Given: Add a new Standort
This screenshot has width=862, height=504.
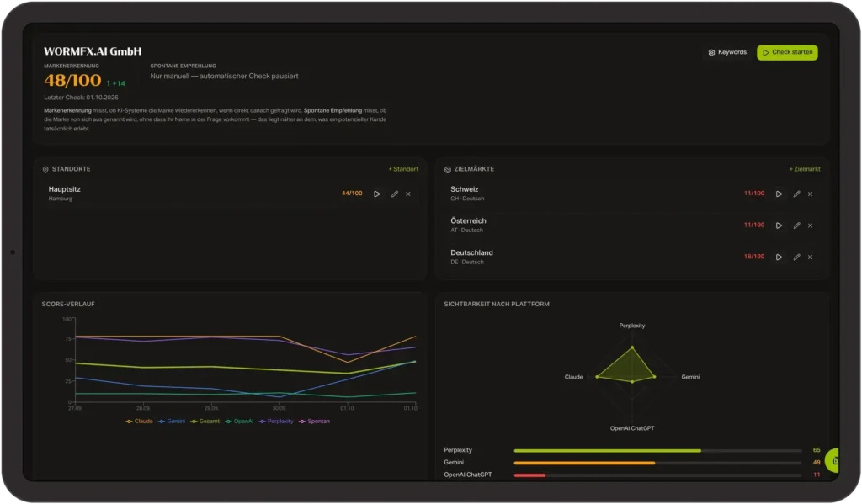Looking at the screenshot, I should [x=403, y=169].
